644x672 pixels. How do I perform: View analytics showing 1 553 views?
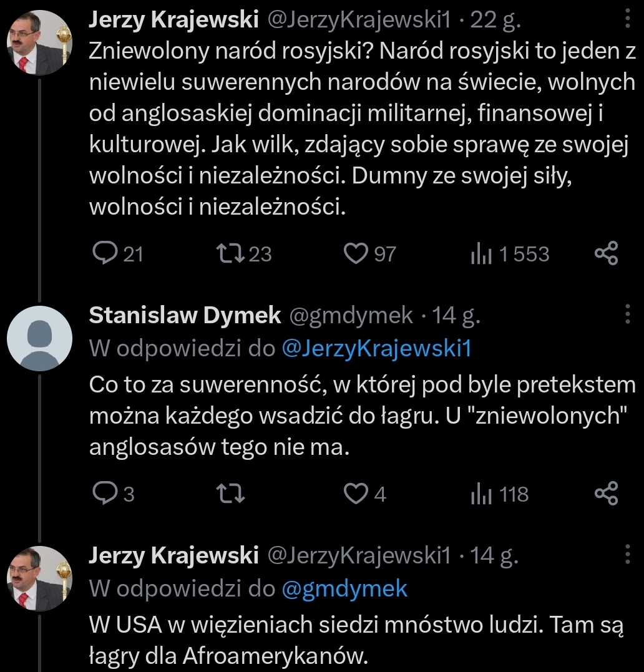(x=481, y=254)
